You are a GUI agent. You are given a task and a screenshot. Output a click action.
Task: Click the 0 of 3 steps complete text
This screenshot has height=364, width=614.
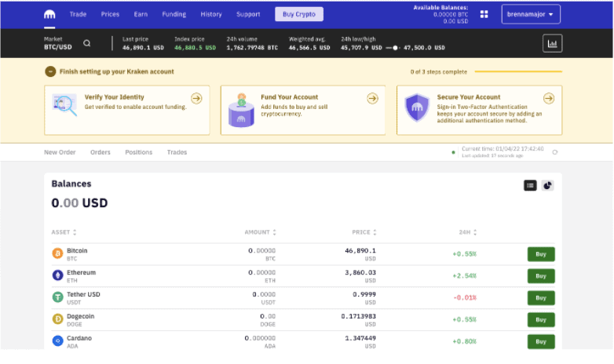click(439, 72)
